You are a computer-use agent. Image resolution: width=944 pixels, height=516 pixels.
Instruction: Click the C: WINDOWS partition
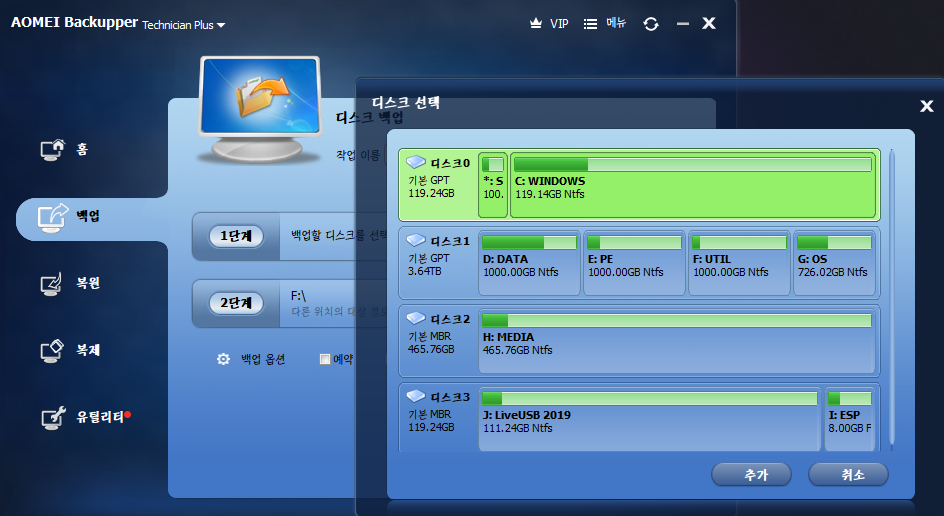coord(693,185)
